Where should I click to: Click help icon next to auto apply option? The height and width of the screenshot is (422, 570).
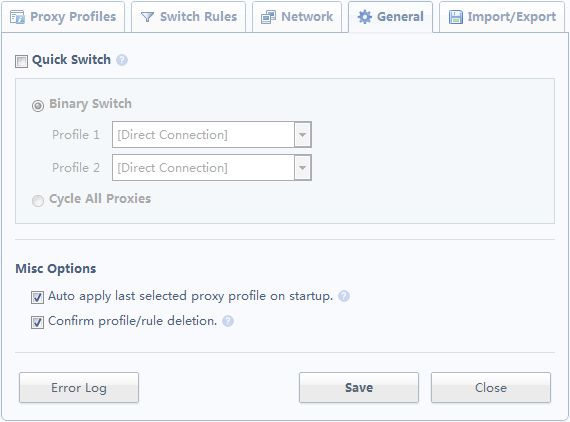pyautogui.click(x=344, y=296)
